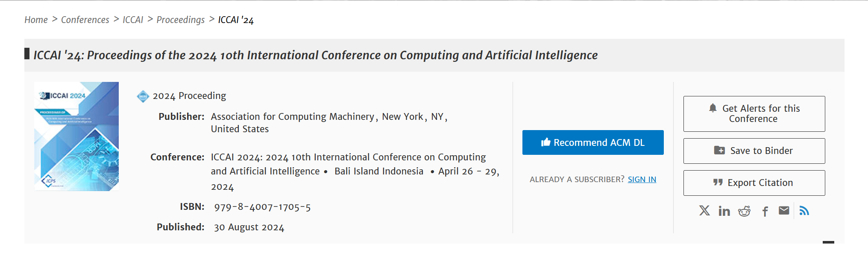Share via the LinkedIn icon

pos(724,211)
